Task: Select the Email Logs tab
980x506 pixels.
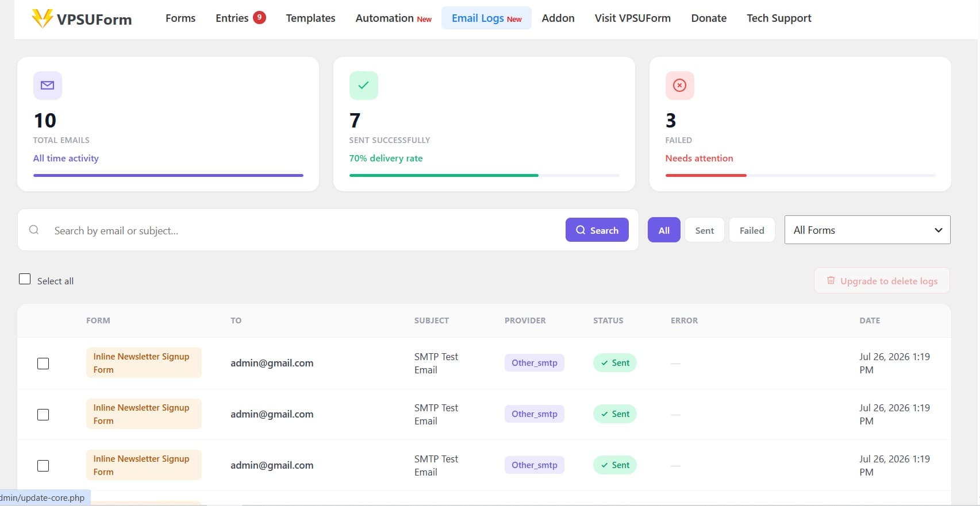Action: [x=486, y=18]
